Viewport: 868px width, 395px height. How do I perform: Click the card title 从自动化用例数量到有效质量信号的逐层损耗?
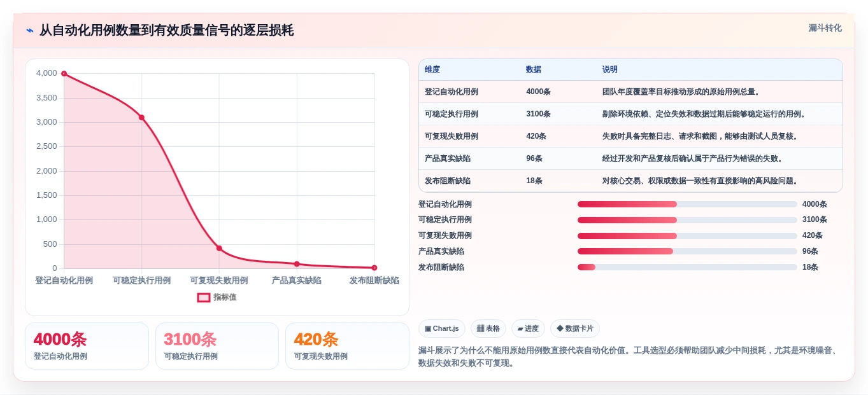(167, 31)
